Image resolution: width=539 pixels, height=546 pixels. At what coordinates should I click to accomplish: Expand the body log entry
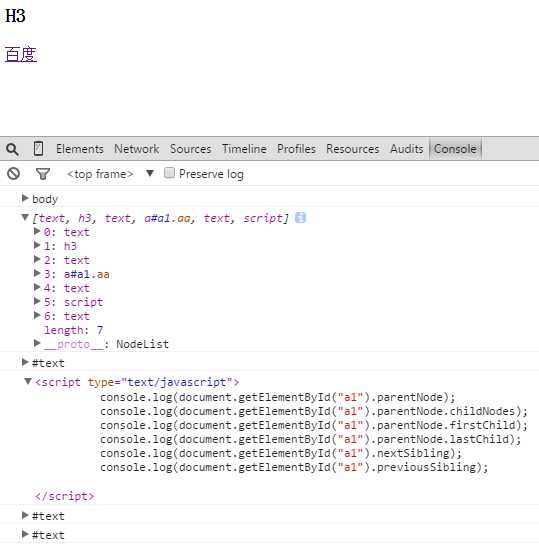25,198
